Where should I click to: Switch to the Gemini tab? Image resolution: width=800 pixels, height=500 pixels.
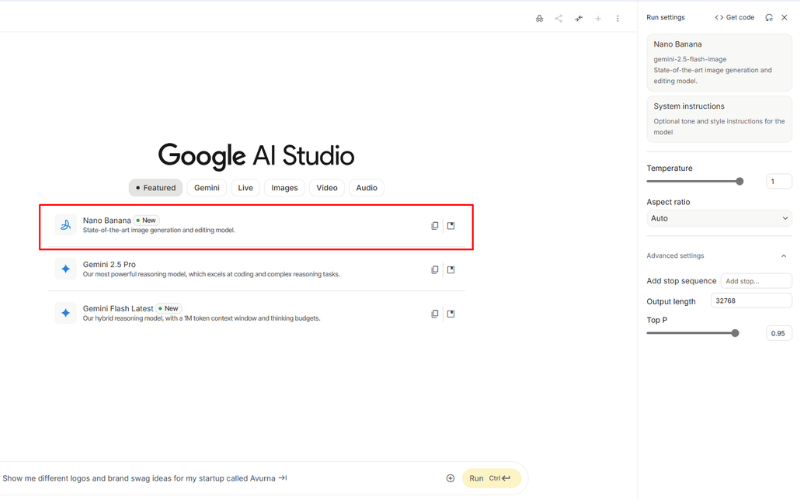(x=207, y=188)
